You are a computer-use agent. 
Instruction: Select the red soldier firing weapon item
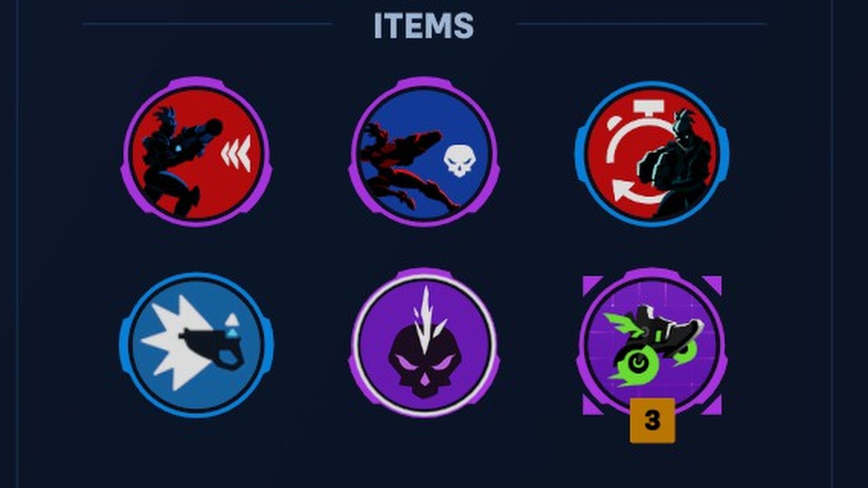point(197,151)
